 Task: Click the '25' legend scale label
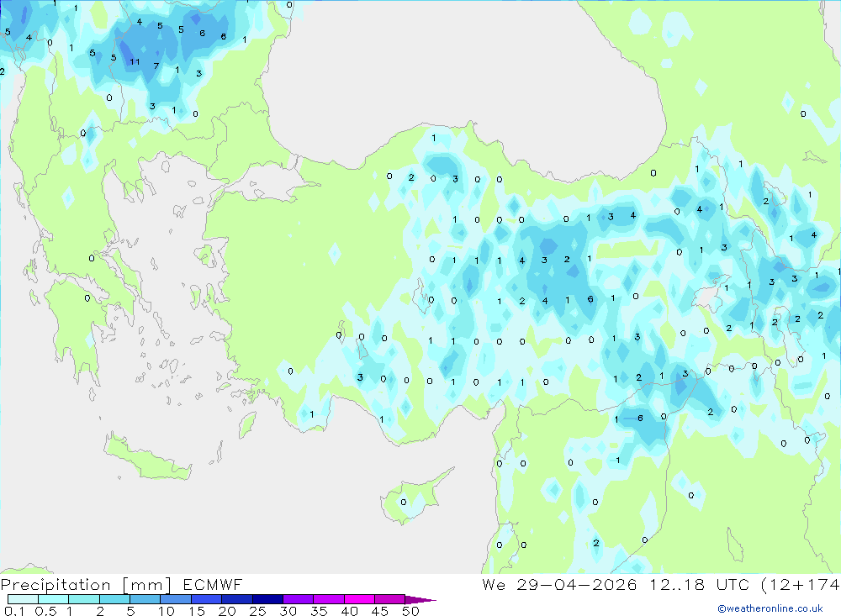tap(257, 611)
